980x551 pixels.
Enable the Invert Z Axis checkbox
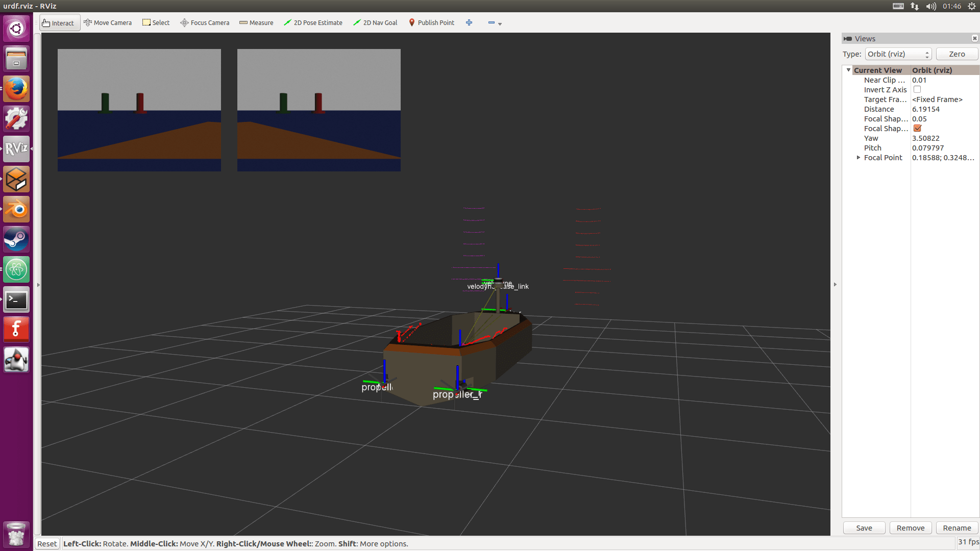[917, 89]
